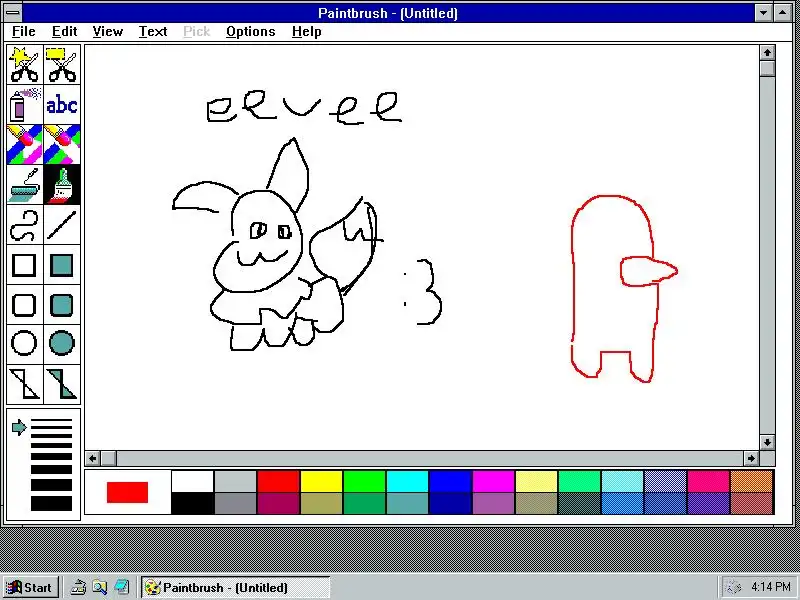Choose the bright green palette color
The height and width of the screenshot is (600, 800).
click(364, 482)
